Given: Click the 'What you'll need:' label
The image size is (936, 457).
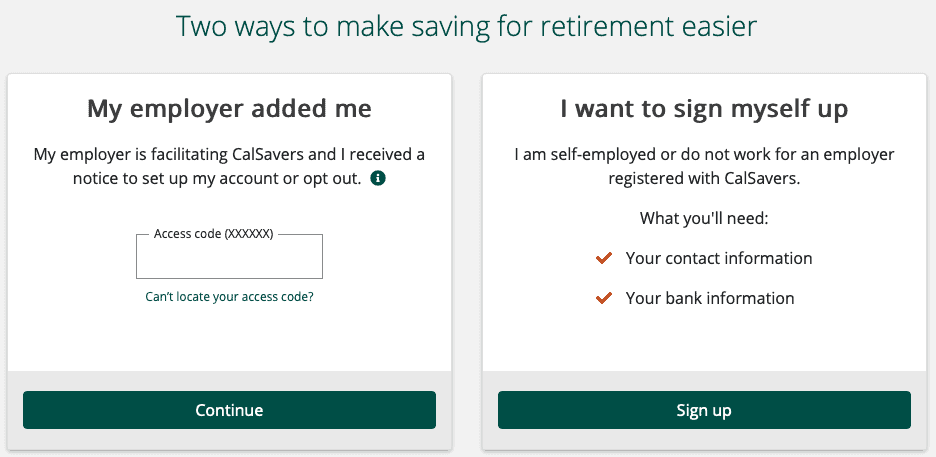Looking at the screenshot, I should (x=704, y=218).
